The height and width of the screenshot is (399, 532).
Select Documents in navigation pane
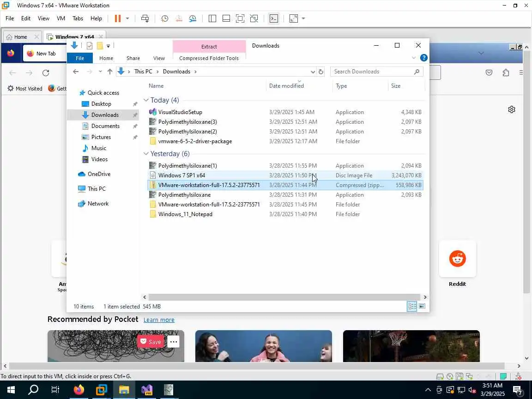pos(105,126)
